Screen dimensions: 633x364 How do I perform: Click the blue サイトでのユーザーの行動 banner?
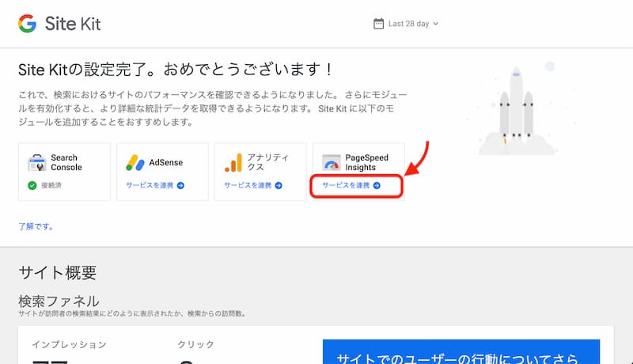click(x=461, y=352)
